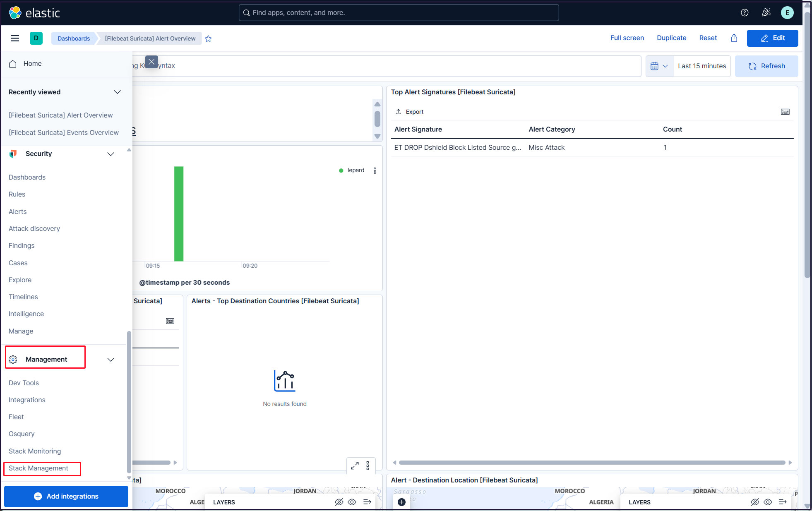This screenshot has width=812, height=511.
Task: Maximize the Top Destination Countries panel
Action: pyautogui.click(x=355, y=465)
